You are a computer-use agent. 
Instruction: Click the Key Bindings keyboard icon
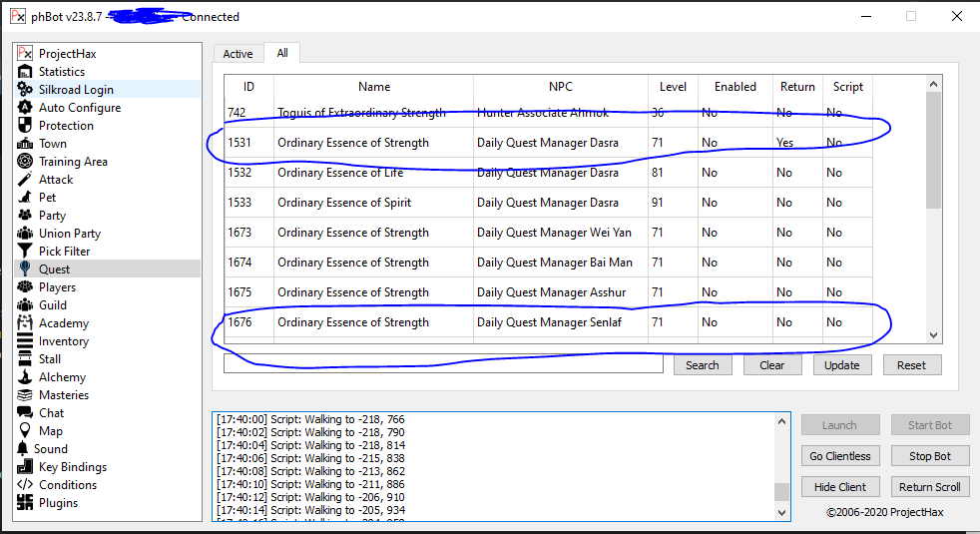26,467
